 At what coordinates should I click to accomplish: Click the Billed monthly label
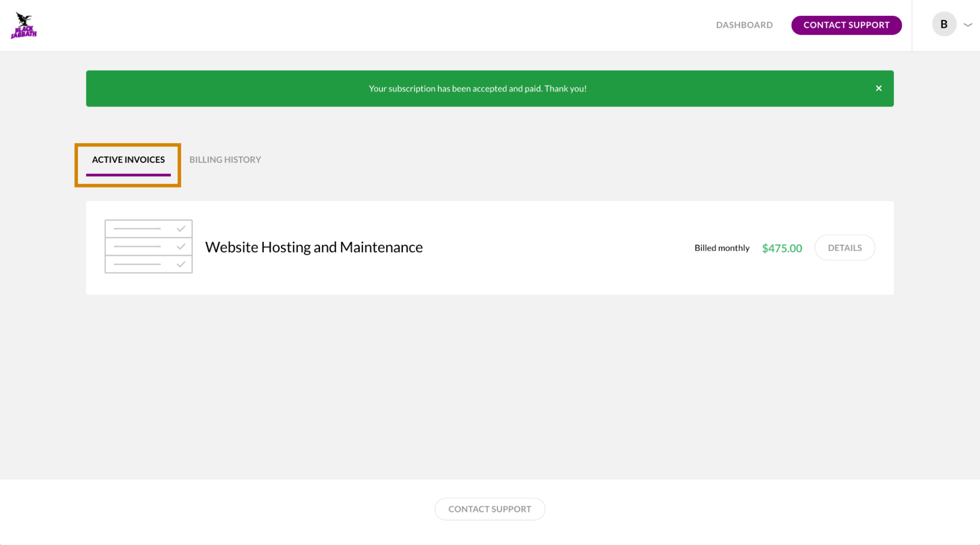pos(722,248)
